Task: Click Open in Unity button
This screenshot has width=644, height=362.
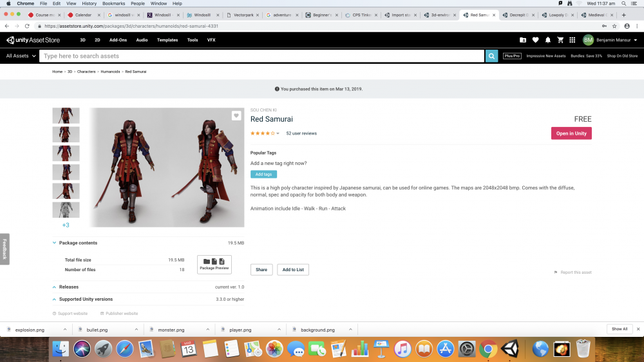Action: (571, 133)
